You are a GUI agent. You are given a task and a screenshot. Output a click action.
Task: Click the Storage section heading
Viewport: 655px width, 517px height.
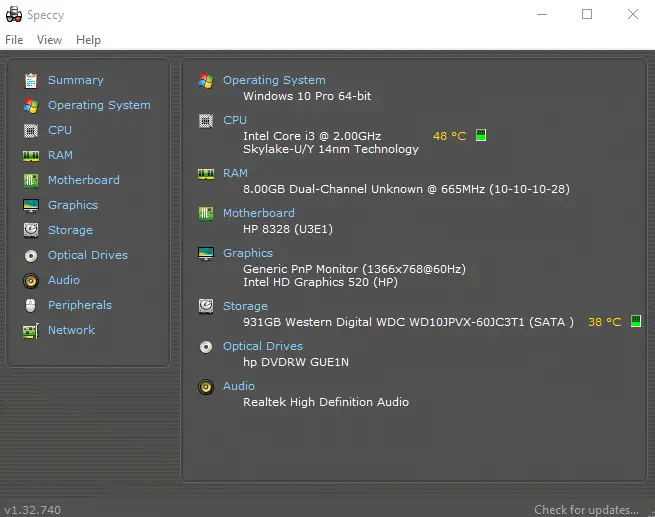245,306
